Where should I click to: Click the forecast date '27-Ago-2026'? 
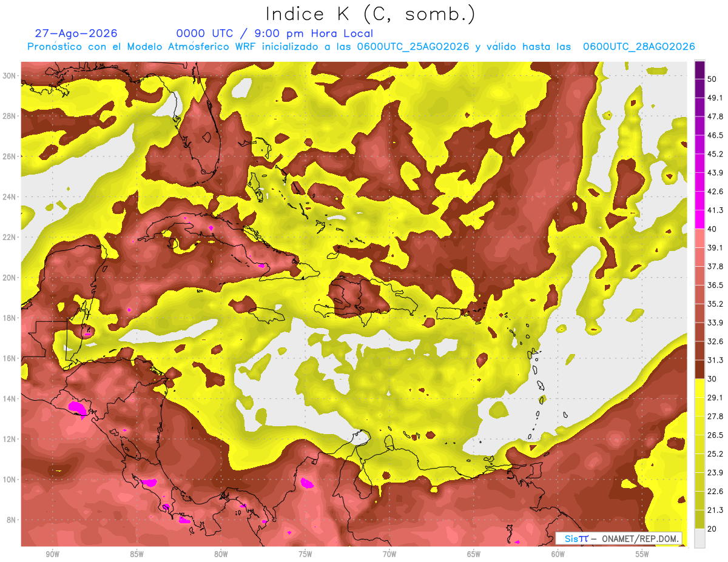(76, 33)
